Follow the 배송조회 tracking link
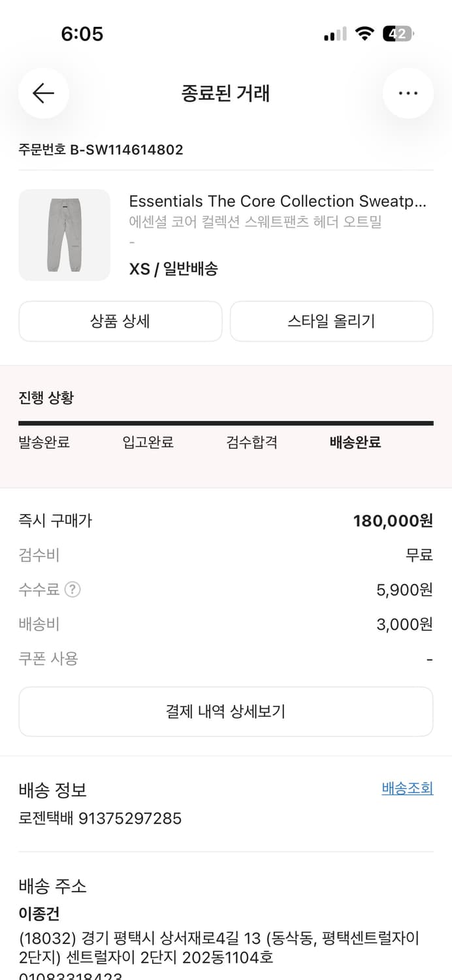The image size is (452, 980). pyautogui.click(x=407, y=788)
